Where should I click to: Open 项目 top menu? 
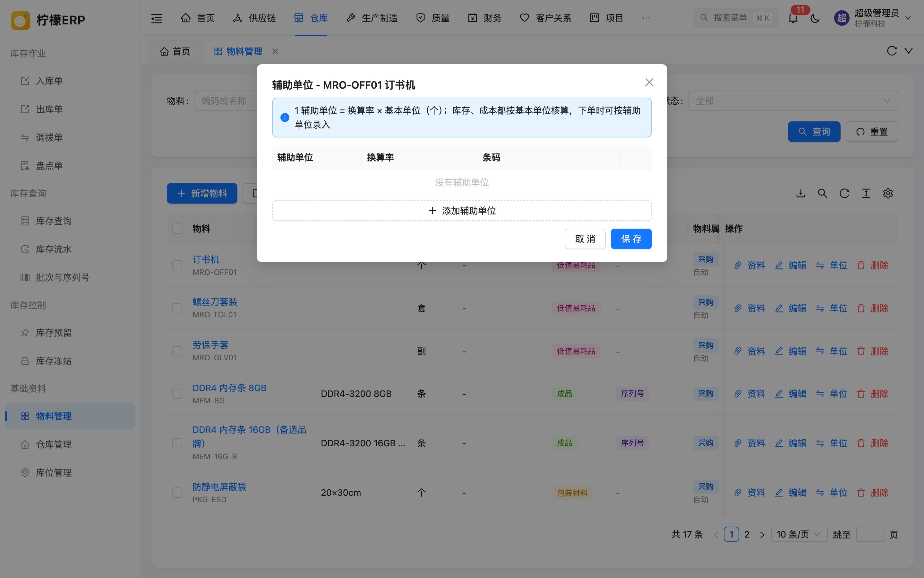(606, 18)
